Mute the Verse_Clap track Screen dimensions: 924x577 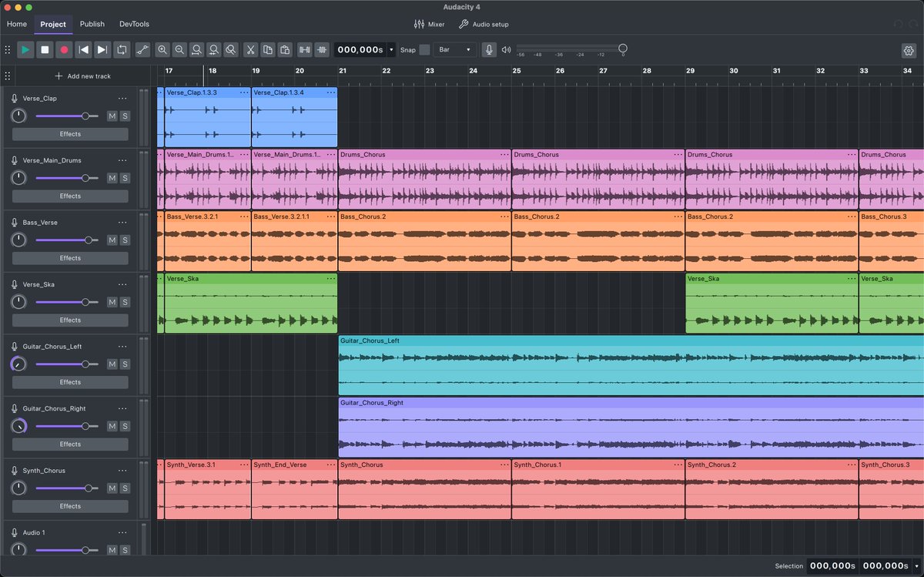[112, 116]
